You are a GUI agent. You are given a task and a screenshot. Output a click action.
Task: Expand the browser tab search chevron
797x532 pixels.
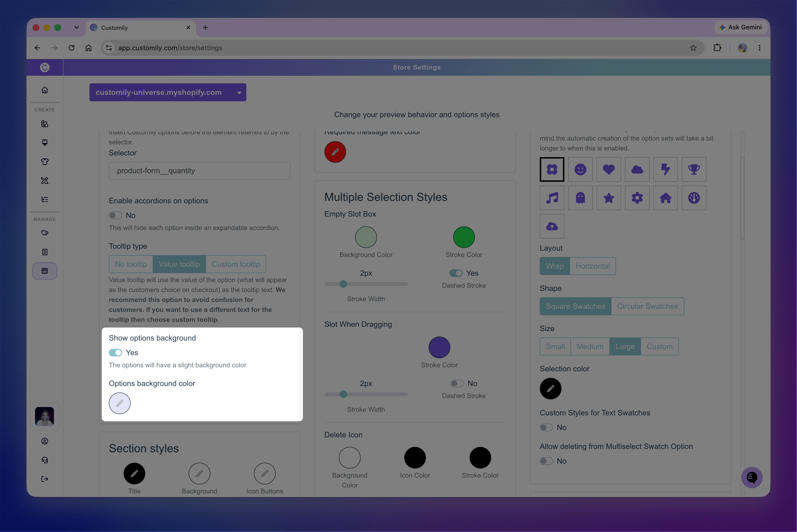coord(76,27)
